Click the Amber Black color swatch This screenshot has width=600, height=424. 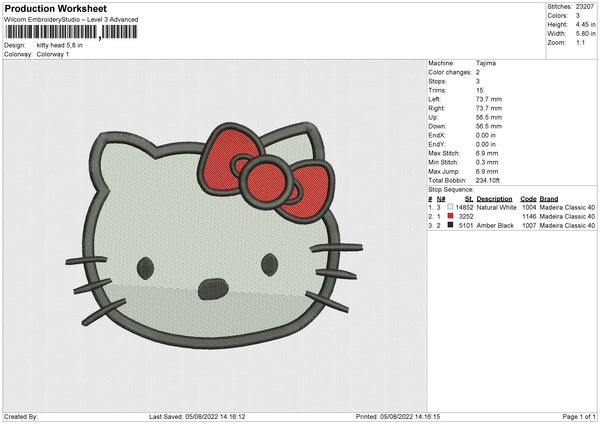click(x=450, y=225)
